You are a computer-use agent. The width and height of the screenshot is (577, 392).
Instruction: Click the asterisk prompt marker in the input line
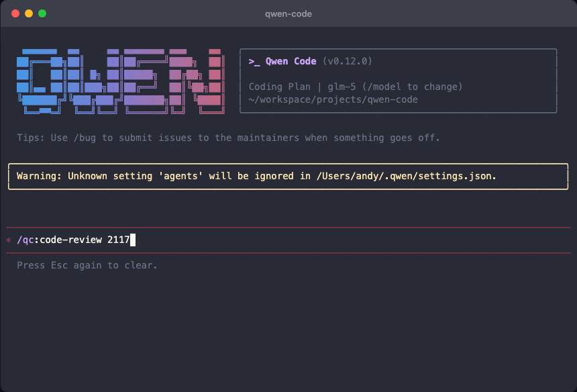pos(9,240)
